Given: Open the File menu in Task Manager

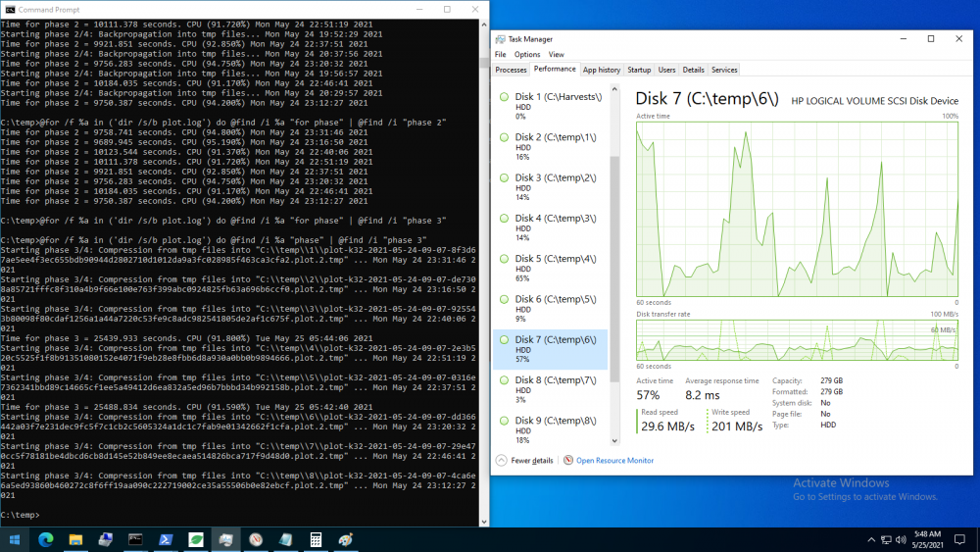Looking at the screenshot, I should (x=501, y=54).
